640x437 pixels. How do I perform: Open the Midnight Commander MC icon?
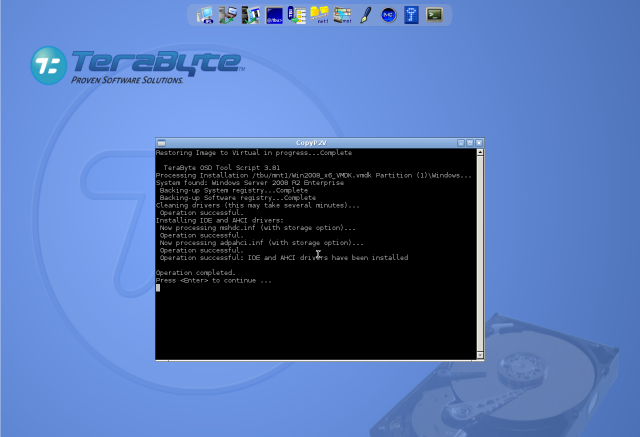coord(389,16)
